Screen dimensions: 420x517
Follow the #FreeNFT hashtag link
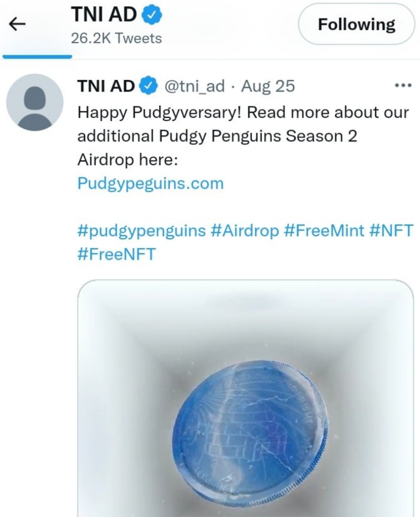click(117, 254)
